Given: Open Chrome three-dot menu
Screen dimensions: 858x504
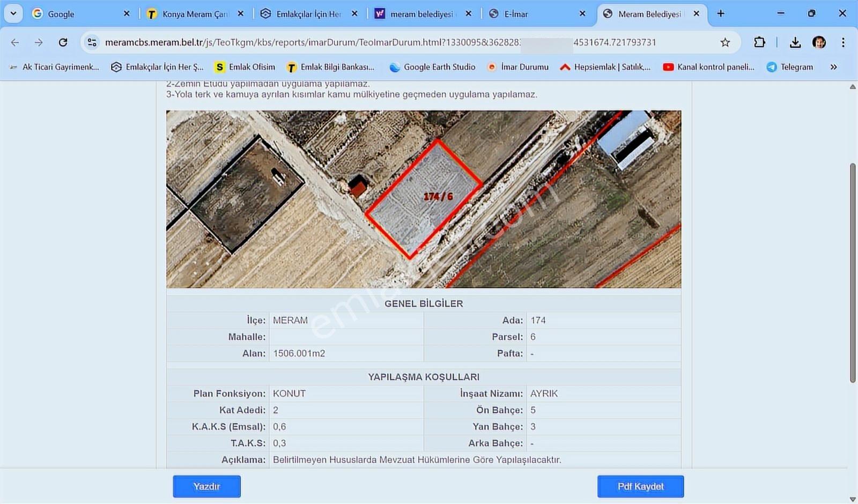Looking at the screenshot, I should click(843, 42).
